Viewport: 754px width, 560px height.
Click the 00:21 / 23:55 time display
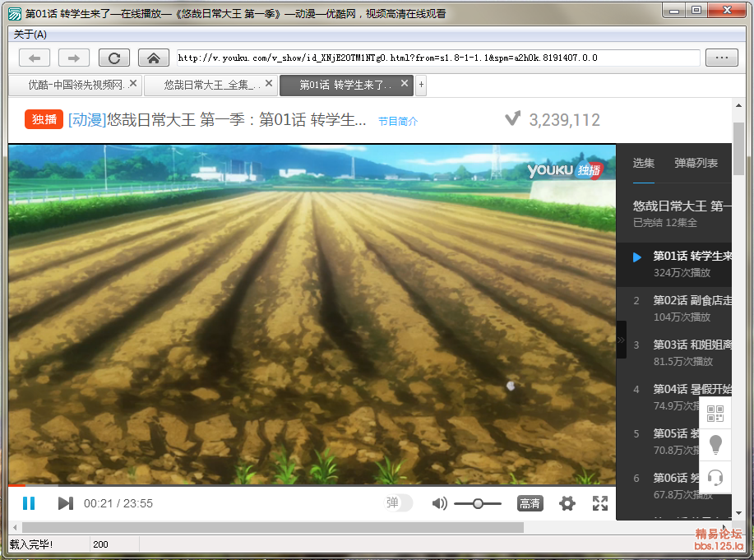[x=118, y=503]
